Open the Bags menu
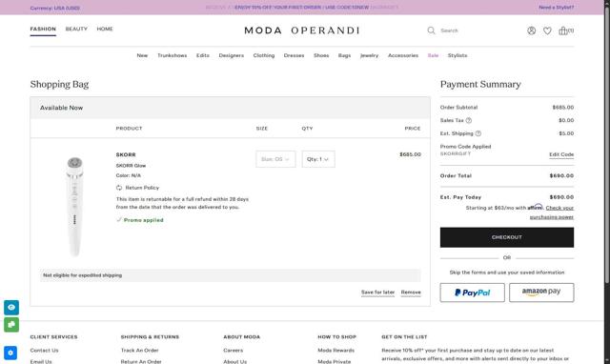The height and width of the screenshot is (364, 610). 344,55
